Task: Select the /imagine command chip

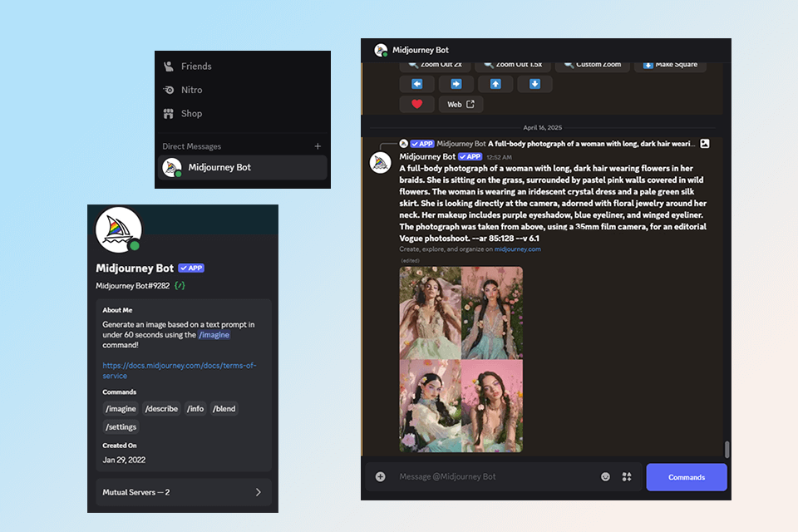Action: click(121, 409)
